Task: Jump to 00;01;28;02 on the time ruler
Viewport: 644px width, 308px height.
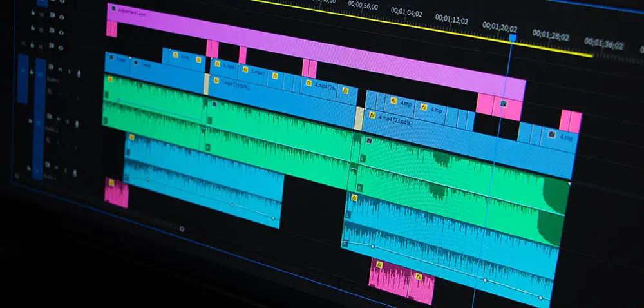Action: coord(551,35)
